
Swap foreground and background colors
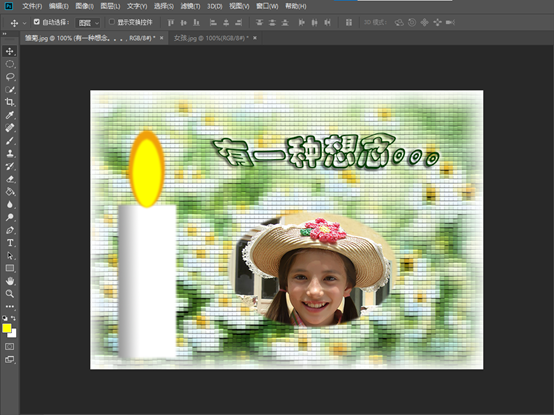coord(13,318)
